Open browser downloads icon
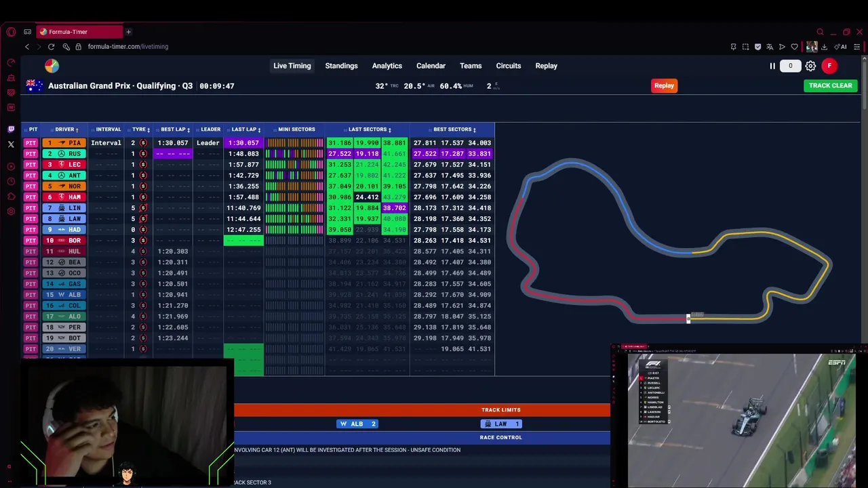 (824, 47)
